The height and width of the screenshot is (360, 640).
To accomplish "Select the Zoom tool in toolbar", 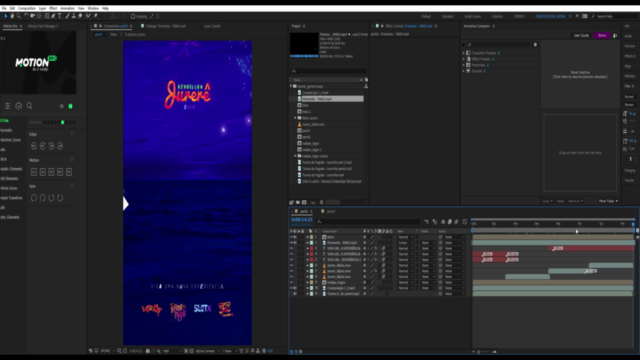I will pyautogui.click(x=18, y=16).
